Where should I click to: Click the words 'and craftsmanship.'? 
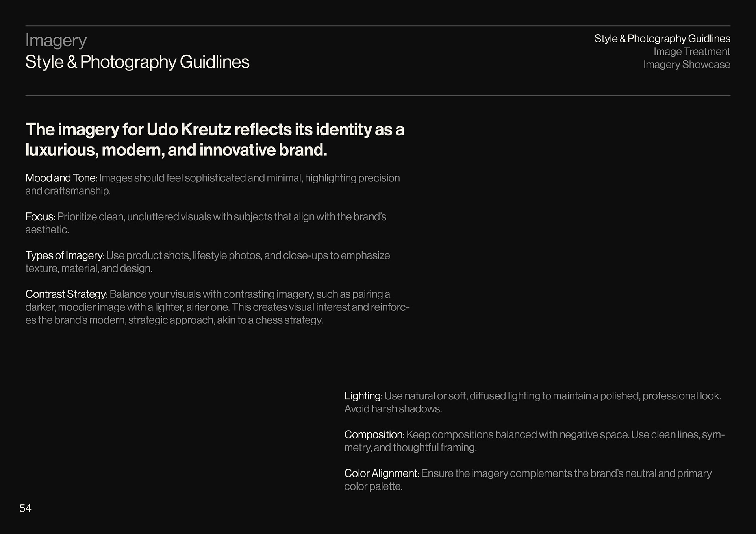(x=68, y=191)
